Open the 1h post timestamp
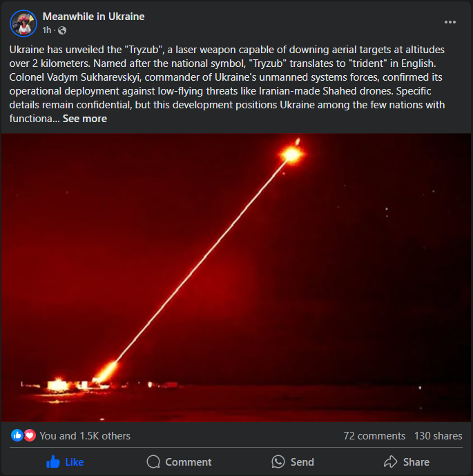This screenshot has height=476, width=473. [47, 30]
